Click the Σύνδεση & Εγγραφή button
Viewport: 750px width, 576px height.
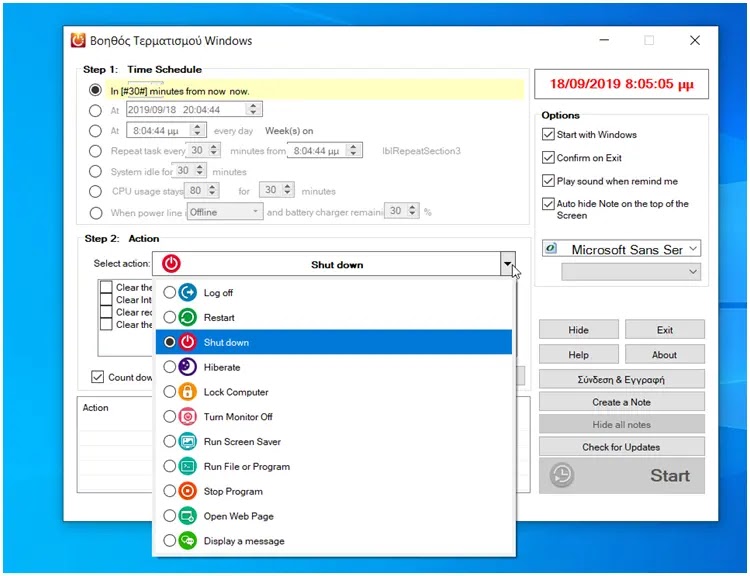621,379
